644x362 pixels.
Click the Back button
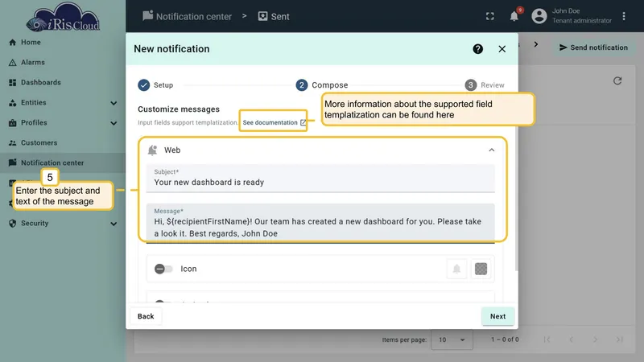pyautogui.click(x=146, y=316)
